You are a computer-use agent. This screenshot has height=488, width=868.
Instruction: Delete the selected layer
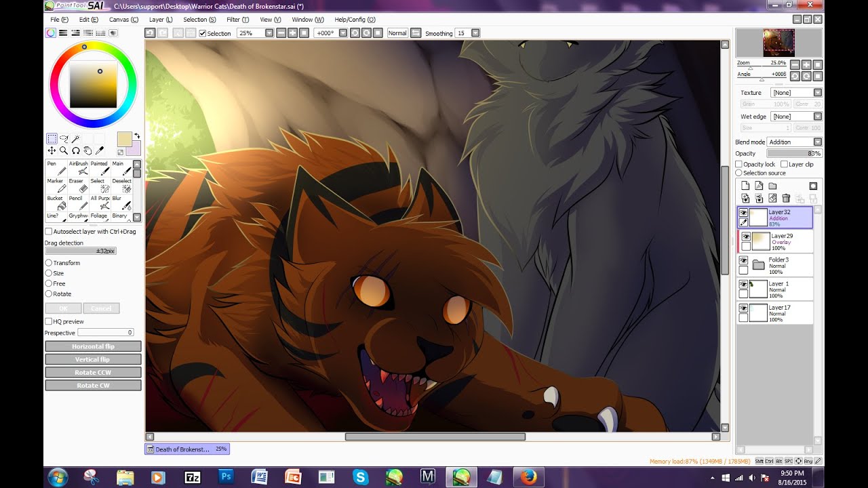click(x=785, y=199)
